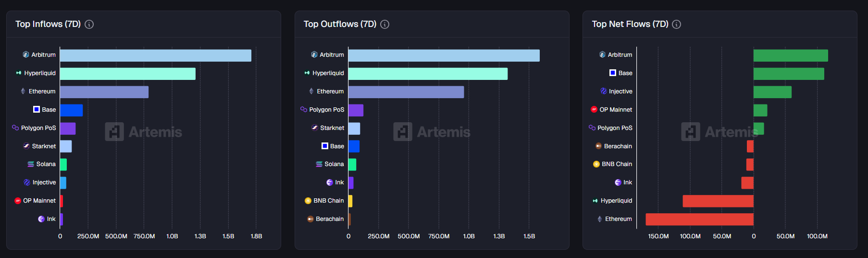Click Ethereum icon in Top Outflows chart
868x258 pixels.
point(311,91)
